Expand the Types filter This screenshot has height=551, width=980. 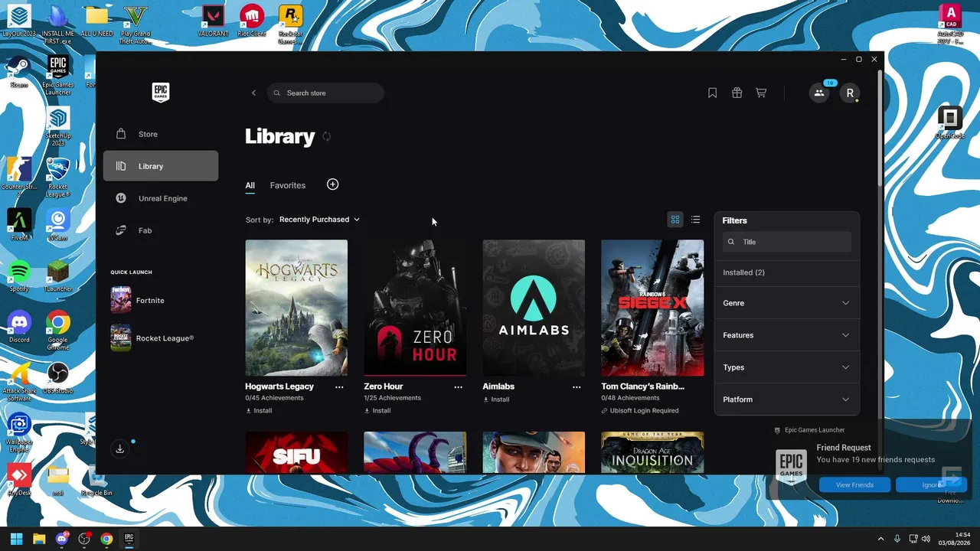(x=786, y=367)
